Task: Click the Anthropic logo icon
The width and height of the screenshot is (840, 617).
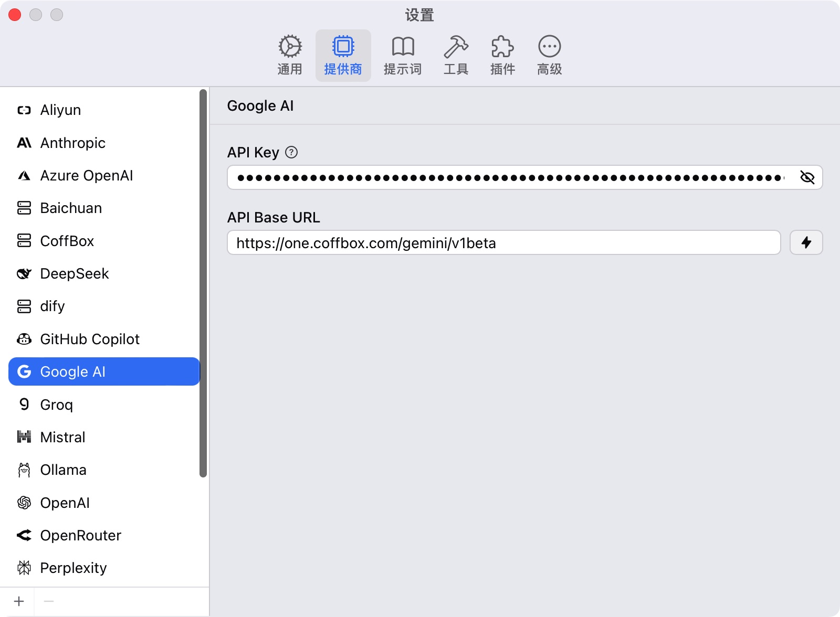Action: point(24,143)
